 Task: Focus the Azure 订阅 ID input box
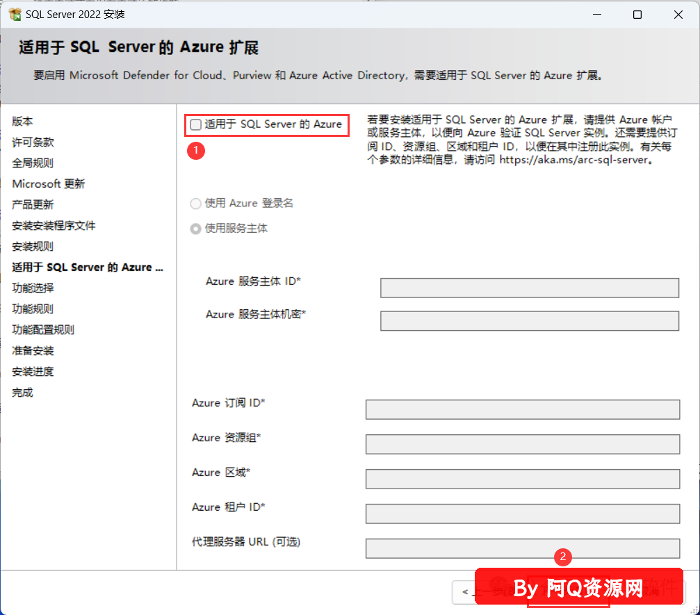522,409
